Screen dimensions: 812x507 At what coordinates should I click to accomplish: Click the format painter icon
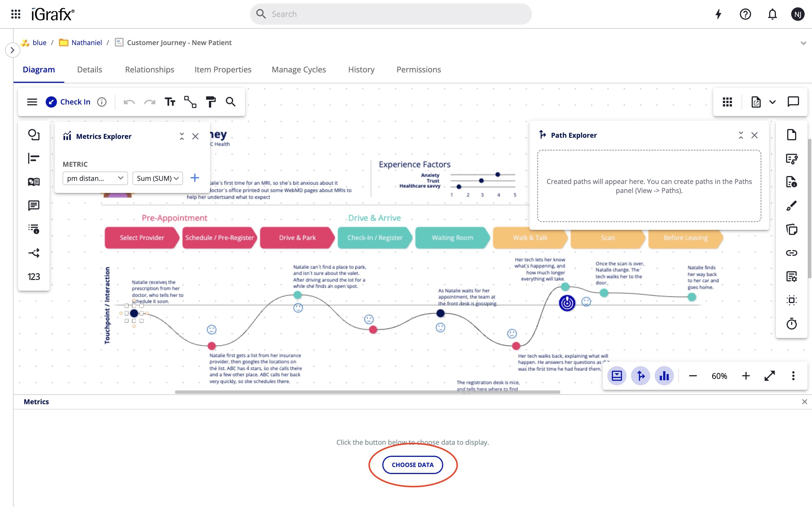tap(210, 102)
